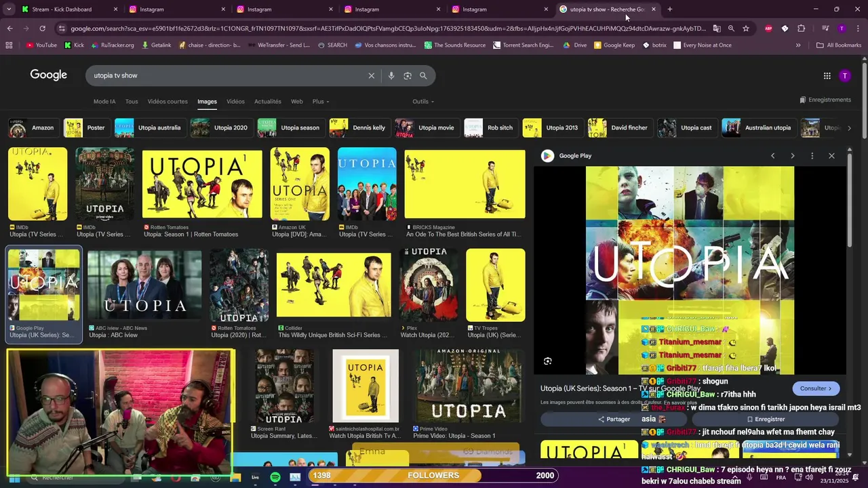Open a new browser tab with plus
The height and width of the screenshot is (488, 868).
670,9
